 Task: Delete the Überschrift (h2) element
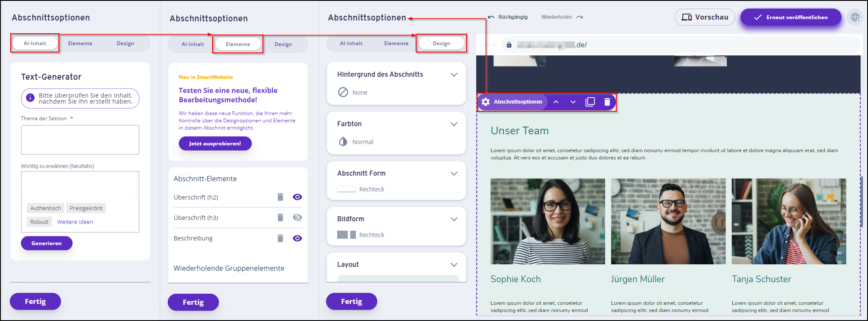click(280, 197)
